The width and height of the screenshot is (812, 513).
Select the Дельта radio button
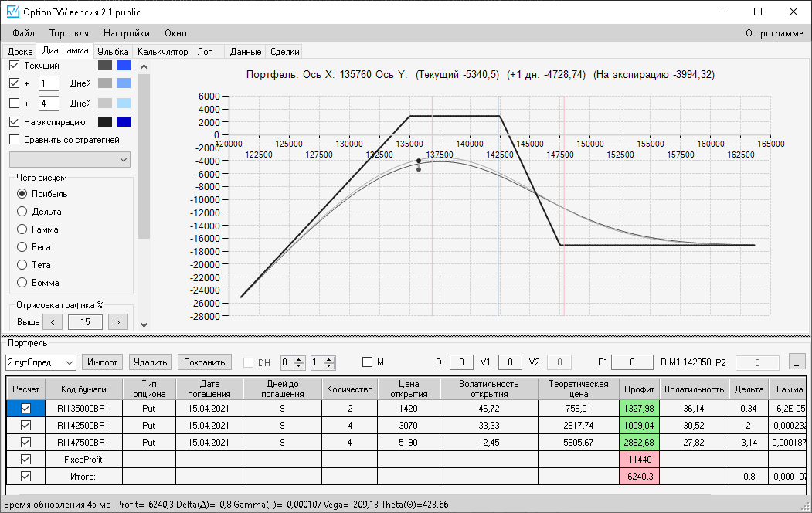pyautogui.click(x=22, y=211)
